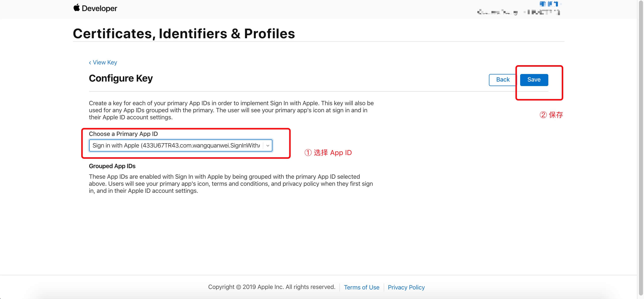Click the Configure Key heading
Screen dimensions: 644x299
pos(121,78)
